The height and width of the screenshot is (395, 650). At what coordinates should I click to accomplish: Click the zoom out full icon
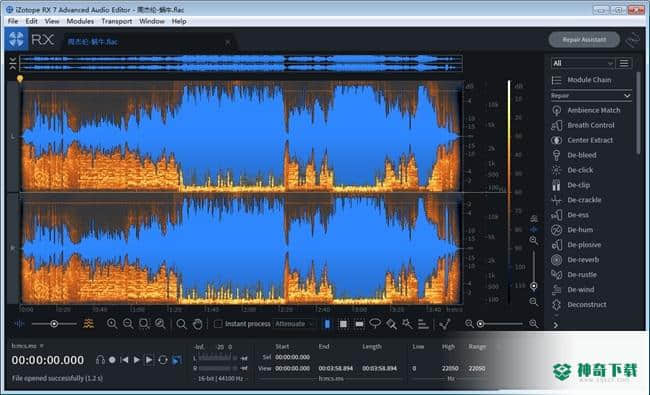160,324
